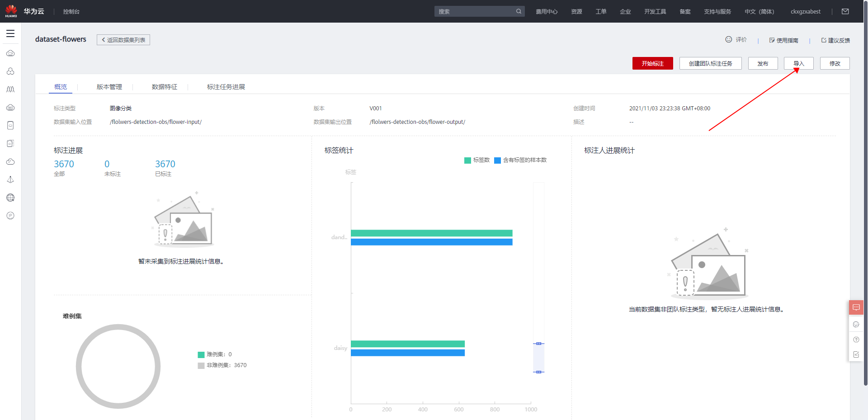The height and width of the screenshot is (420, 868).
Task: Open the 费用中心 menu
Action: point(547,12)
